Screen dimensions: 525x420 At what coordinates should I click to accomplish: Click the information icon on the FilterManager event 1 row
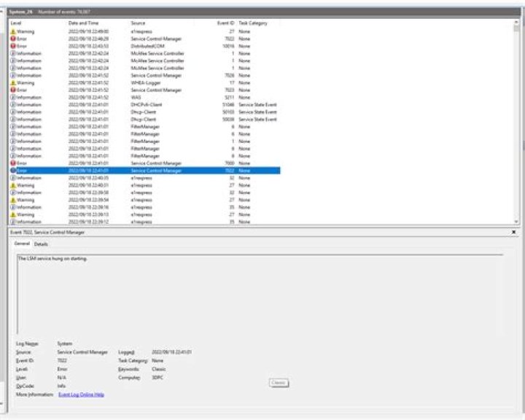pyautogui.click(x=13, y=141)
